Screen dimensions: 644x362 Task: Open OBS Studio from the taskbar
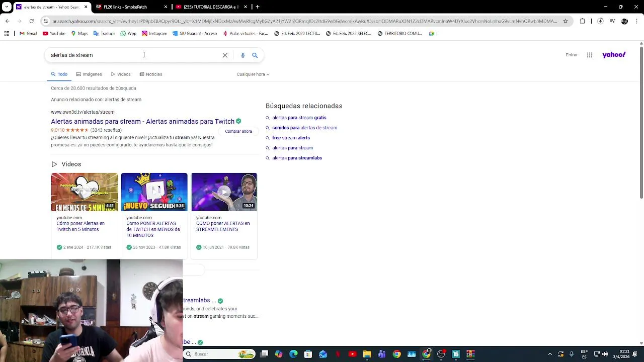(x=441, y=354)
